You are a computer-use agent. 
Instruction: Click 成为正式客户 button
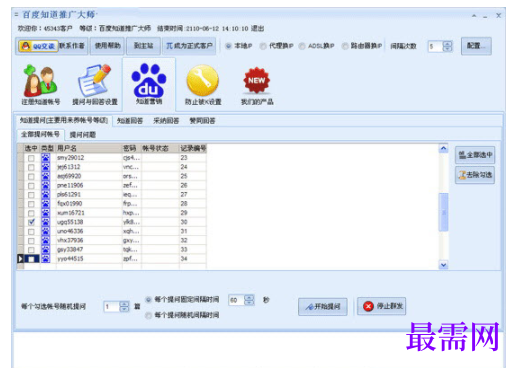point(189,46)
